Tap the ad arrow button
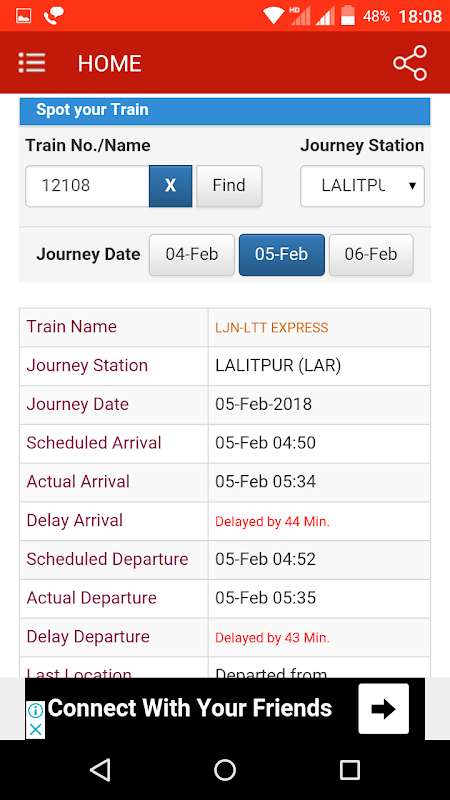450x800 pixels. [384, 709]
